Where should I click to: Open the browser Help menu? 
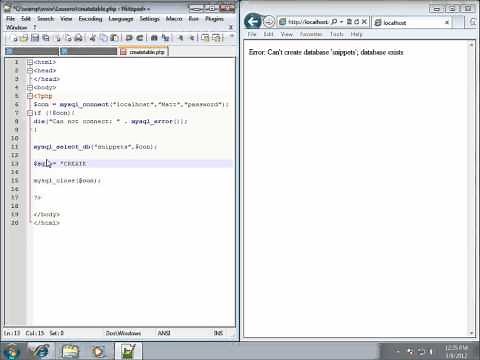pos(356,34)
